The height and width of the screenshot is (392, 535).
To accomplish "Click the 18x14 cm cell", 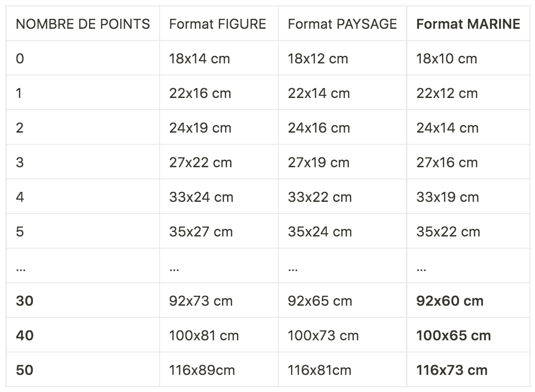I will [x=200, y=58].
